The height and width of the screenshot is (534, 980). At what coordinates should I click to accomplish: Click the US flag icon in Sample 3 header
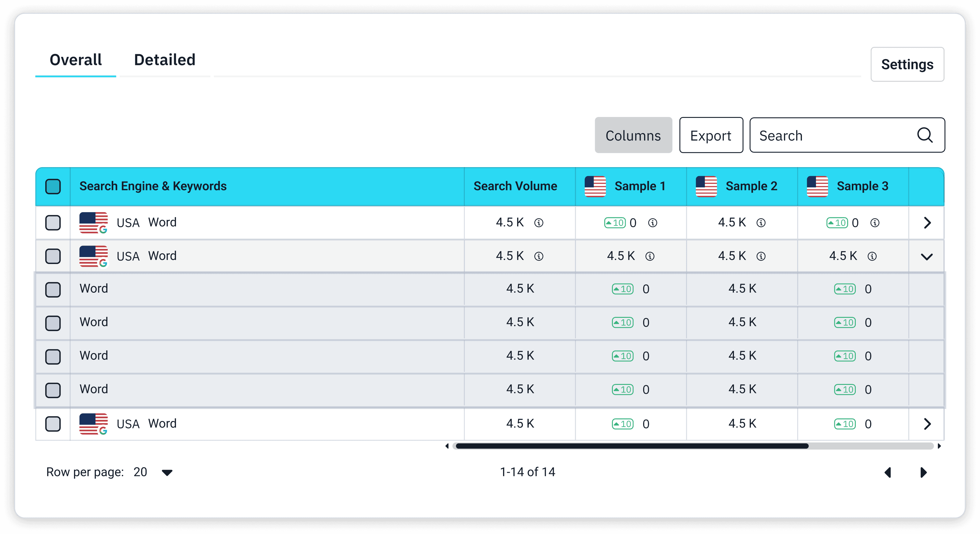pos(817,186)
